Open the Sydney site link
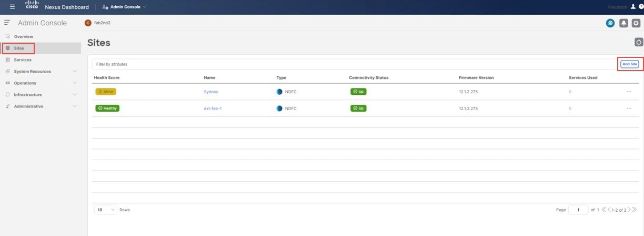 click(x=211, y=92)
